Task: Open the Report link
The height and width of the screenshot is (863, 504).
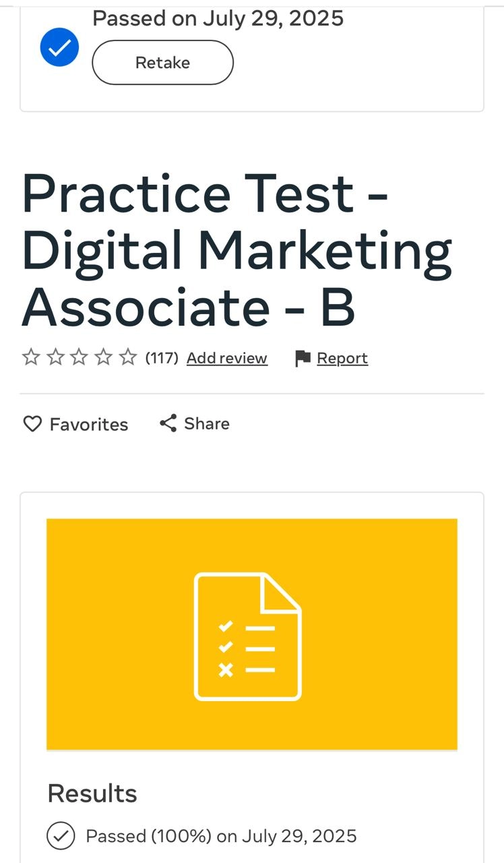Action: coord(342,358)
